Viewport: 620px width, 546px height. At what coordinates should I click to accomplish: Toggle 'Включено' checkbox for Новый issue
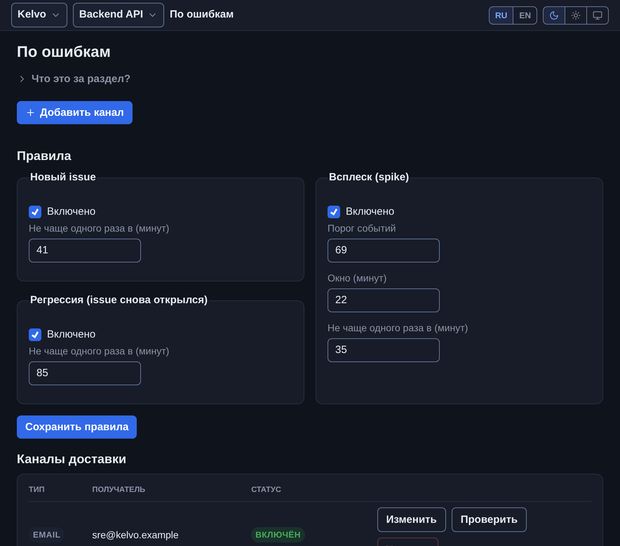tap(35, 212)
